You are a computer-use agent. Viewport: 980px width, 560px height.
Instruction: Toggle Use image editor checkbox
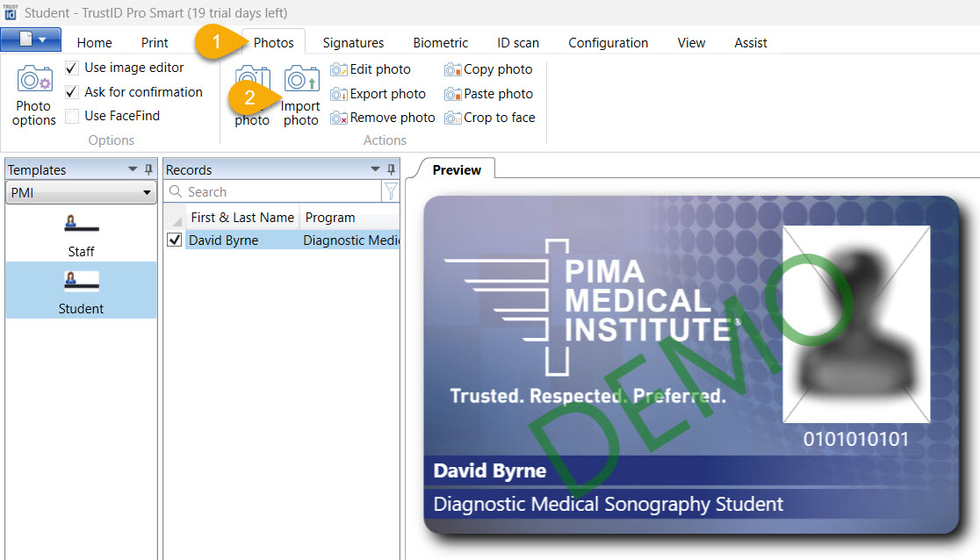coord(72,68)
